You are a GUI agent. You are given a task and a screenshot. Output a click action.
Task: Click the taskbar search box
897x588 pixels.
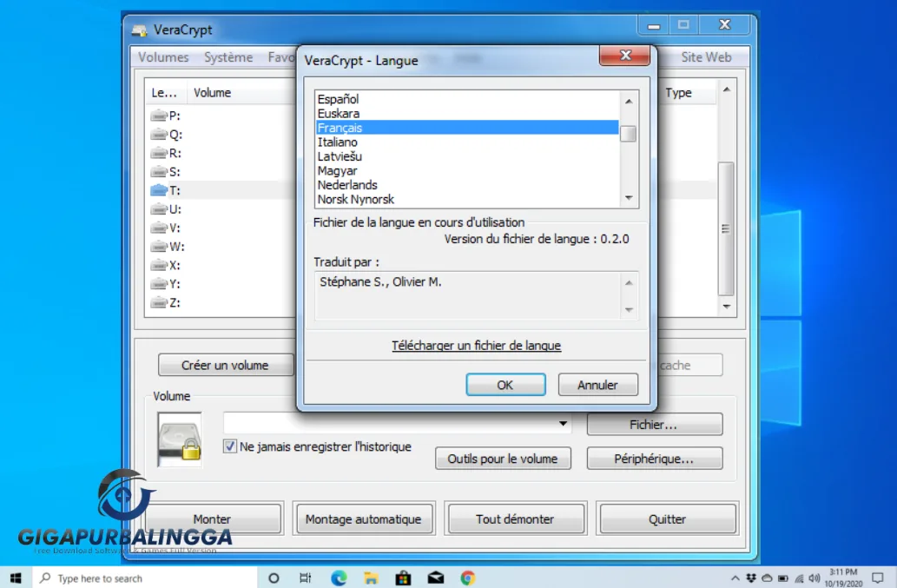click(145, 578)
